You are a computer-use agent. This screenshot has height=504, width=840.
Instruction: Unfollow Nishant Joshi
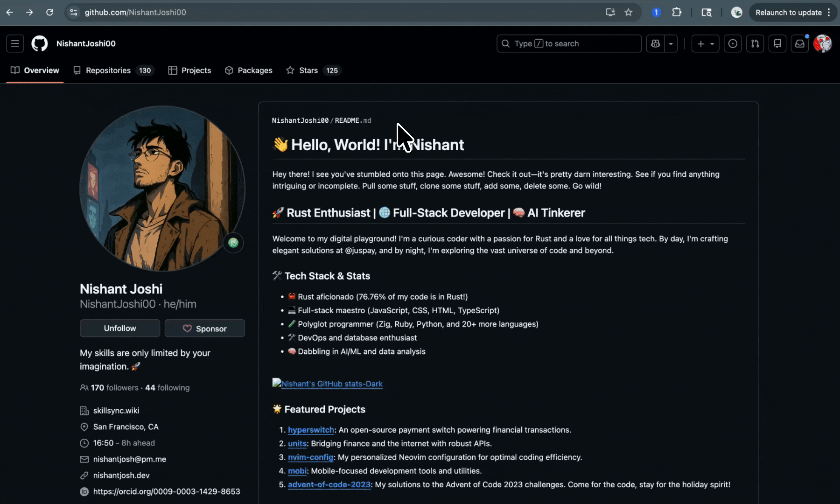point(120,328)
